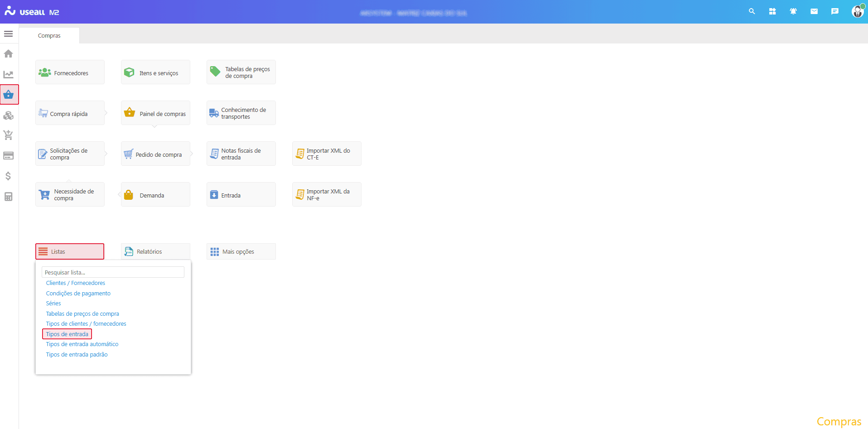
Task: Open Condições de pagamento list
Action: [x=78, y=294]
